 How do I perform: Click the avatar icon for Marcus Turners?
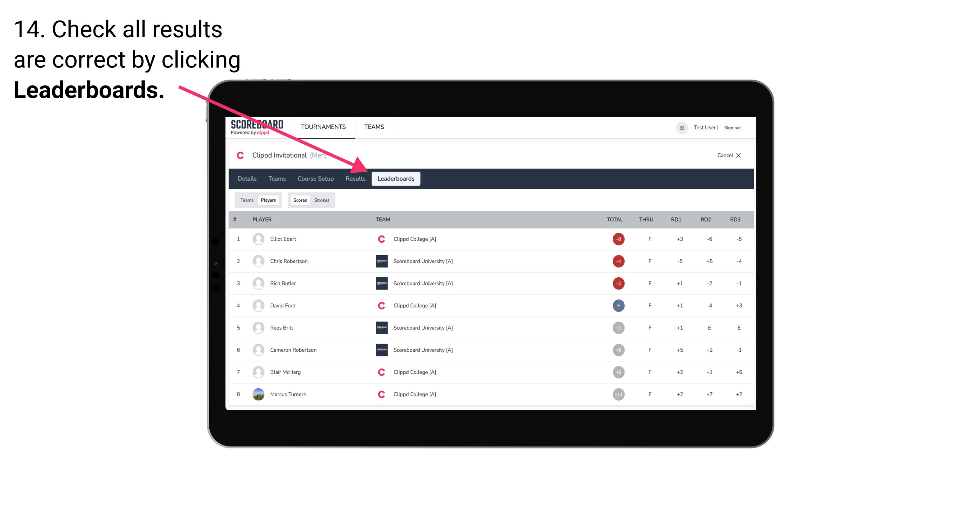(259, 394)
